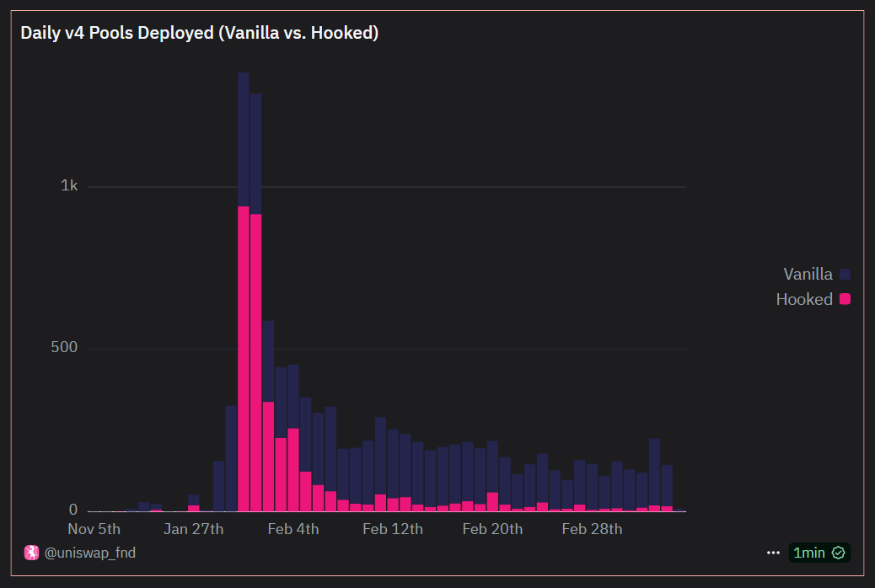Click the Feb 4th axis label
875x588 pixels.
click(293, 529)
